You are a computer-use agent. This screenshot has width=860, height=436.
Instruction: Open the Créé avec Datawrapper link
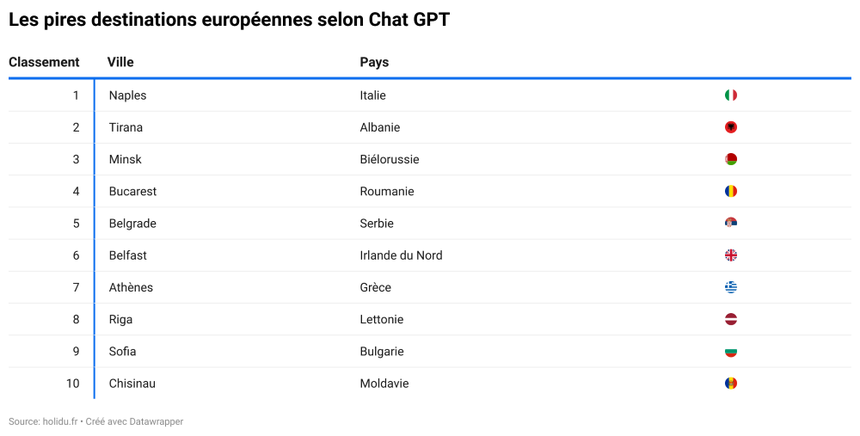click(134, 422)
